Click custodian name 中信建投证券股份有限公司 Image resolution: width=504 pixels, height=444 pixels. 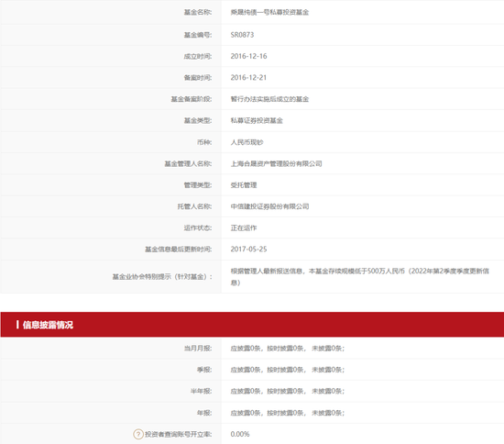269,206
